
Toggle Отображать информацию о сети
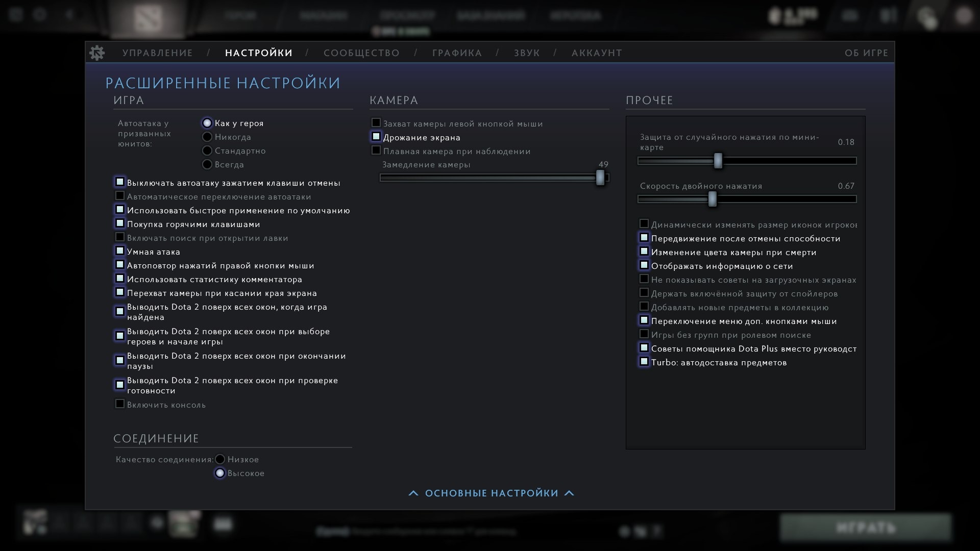(x=644, y=265)
